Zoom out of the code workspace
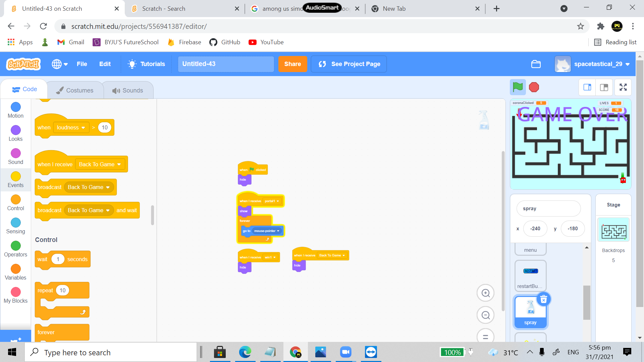The width and height of the screenshot is (644, 362). tap(485, 315)
